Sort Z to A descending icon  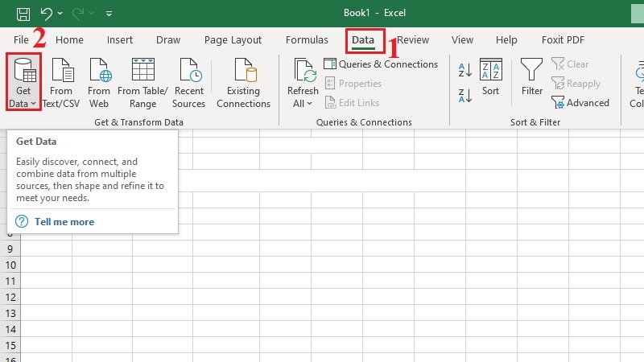click(x=465, y=95)
